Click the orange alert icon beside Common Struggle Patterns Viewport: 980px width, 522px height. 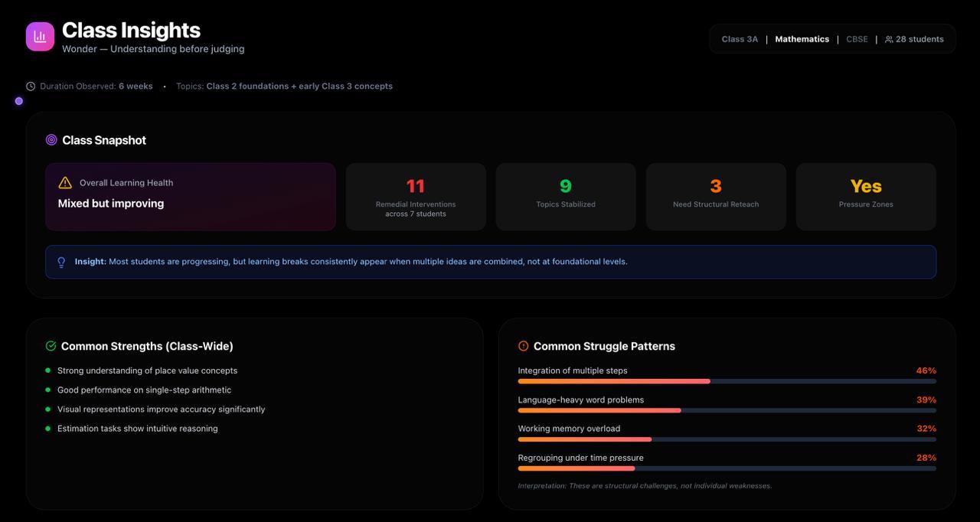pyautogui.click(x=524, y=346)
